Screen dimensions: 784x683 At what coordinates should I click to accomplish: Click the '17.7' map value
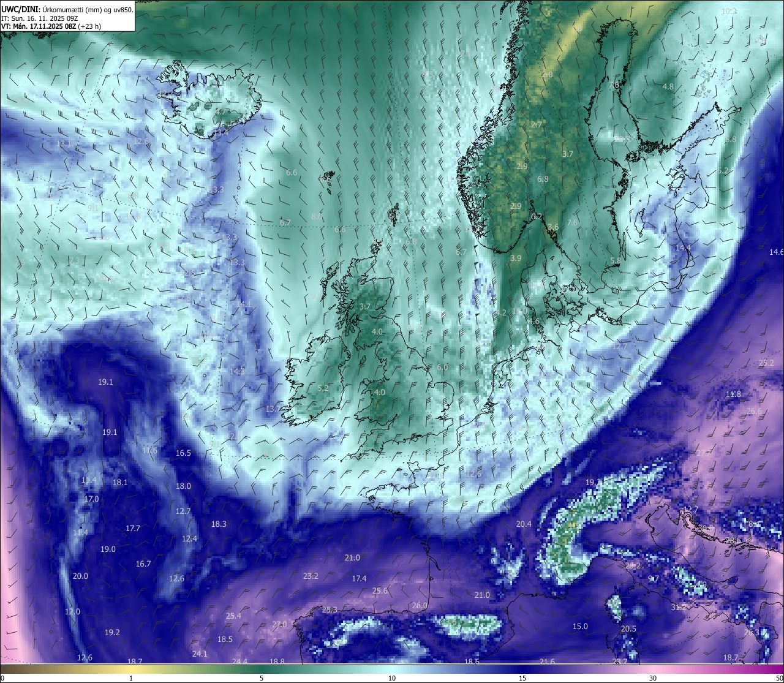133,528
